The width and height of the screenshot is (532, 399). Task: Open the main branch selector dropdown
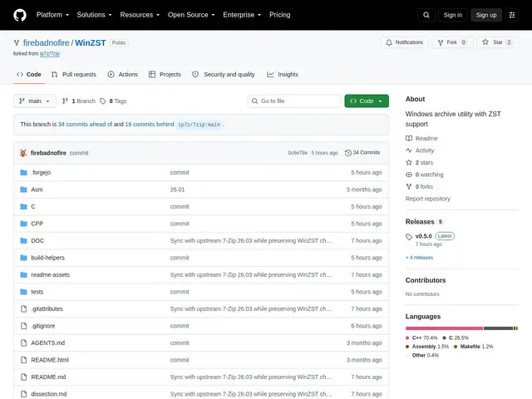click(35, 101)
